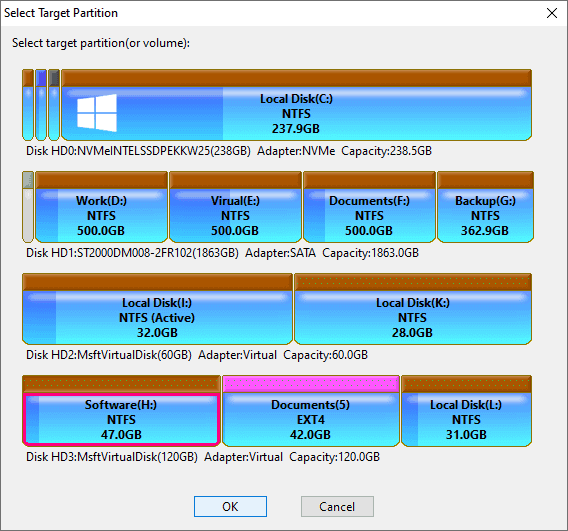Click the Disk HD0:NVMeINTELSSDPEKKW25(238GB) label
Viewport: 568px width, 531px height.
[138, 151]
